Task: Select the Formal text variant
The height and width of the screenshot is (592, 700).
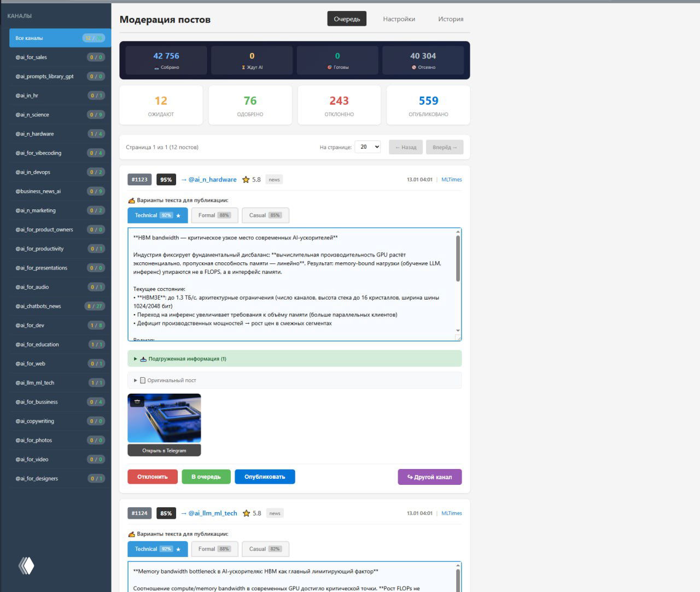Action: coord(214,215)
